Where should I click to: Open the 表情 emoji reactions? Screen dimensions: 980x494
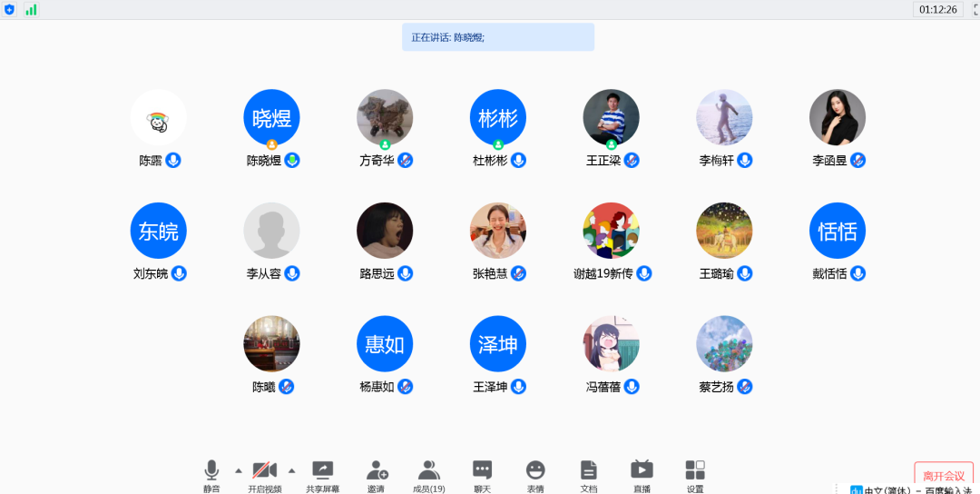point(535,470)
